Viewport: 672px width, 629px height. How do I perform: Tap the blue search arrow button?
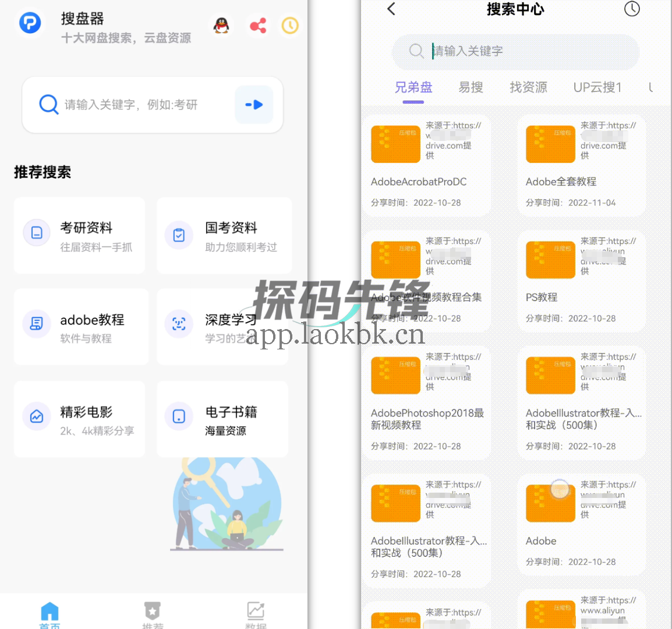click(253, 104)
